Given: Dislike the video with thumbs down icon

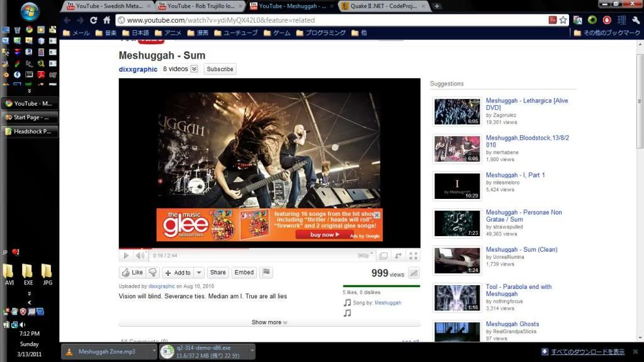Looking at the screenshot, I should [153, 273].
